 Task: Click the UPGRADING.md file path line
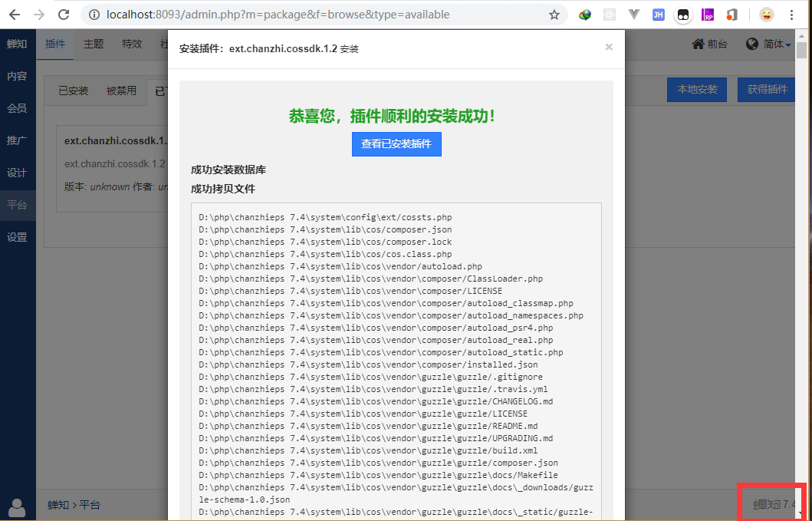coord(376,438)
